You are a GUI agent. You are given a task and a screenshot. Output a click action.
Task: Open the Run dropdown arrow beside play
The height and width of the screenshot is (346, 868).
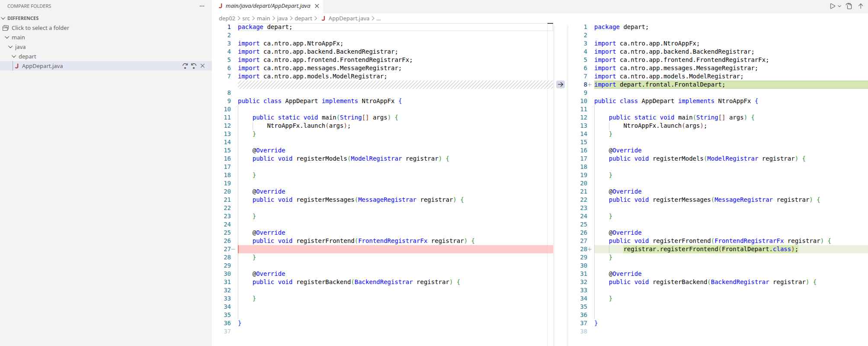[839, 6]
